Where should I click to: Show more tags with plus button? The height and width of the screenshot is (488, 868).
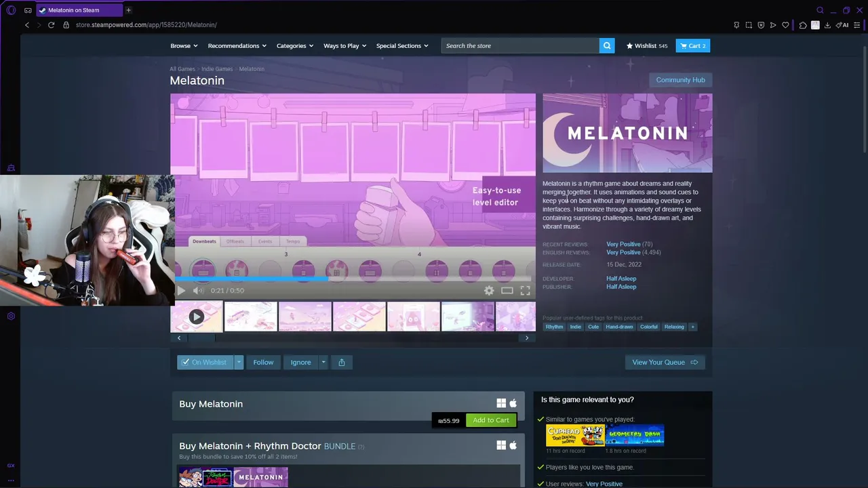click(x=692, y=327)
